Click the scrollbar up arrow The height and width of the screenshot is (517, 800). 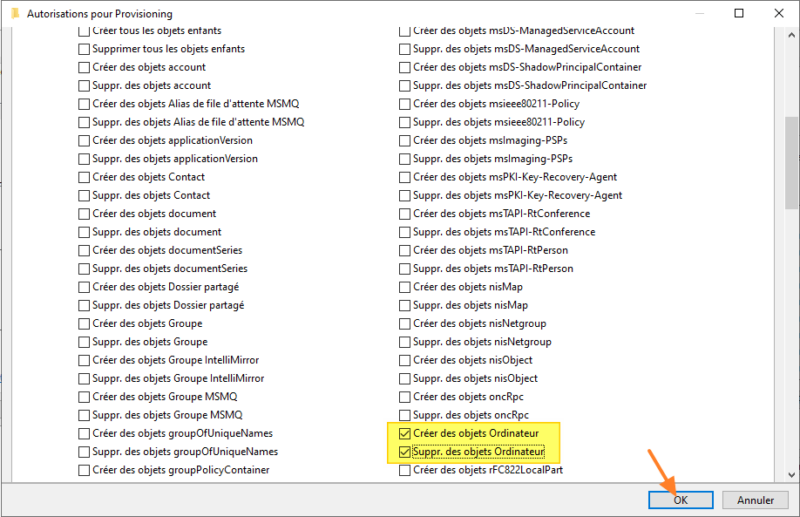point(791,35)
